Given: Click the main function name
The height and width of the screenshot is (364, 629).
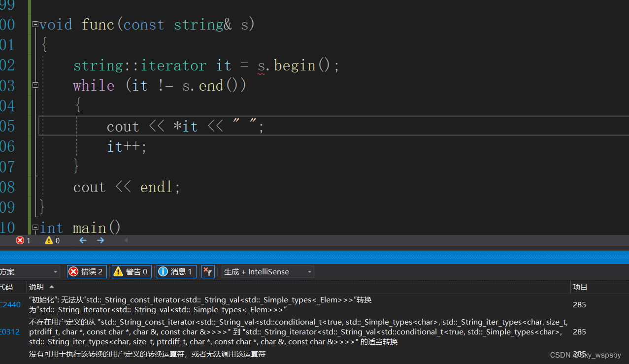Looking at the screenshot, I should click(x=89, y=228).
